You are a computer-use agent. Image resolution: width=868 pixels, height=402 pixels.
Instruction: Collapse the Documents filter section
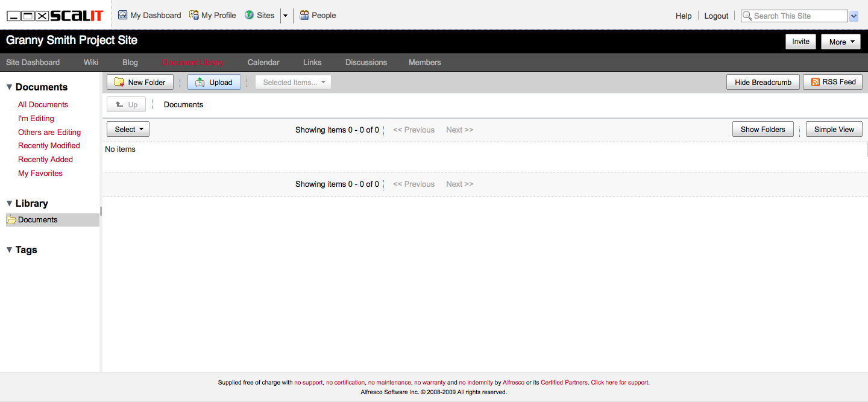[x=9, y=87]
